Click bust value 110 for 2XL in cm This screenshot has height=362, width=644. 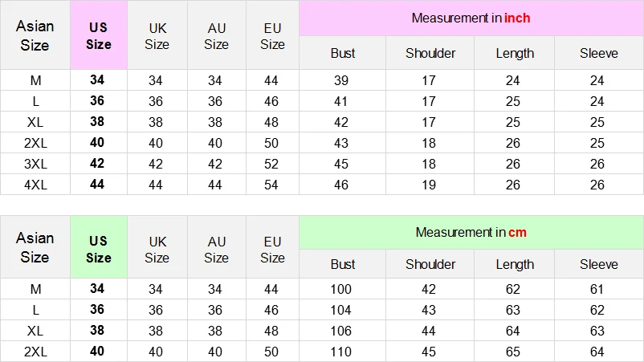[341, 352]
